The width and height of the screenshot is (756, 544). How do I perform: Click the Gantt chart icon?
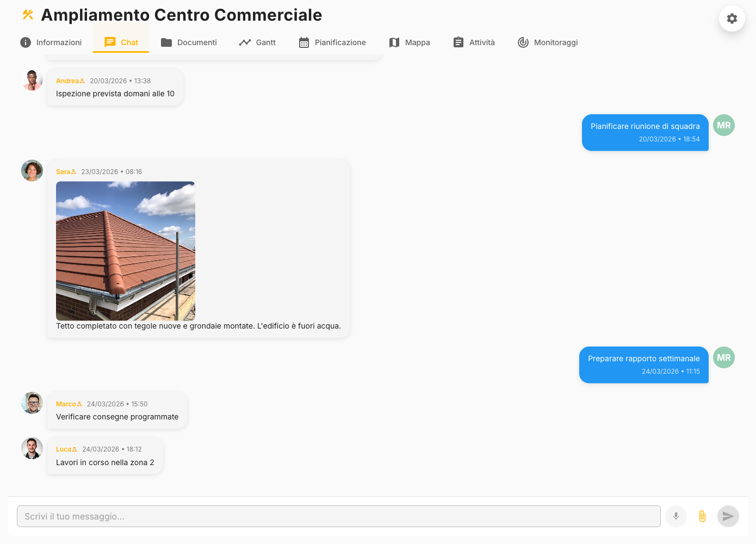(x=245, y=41)
